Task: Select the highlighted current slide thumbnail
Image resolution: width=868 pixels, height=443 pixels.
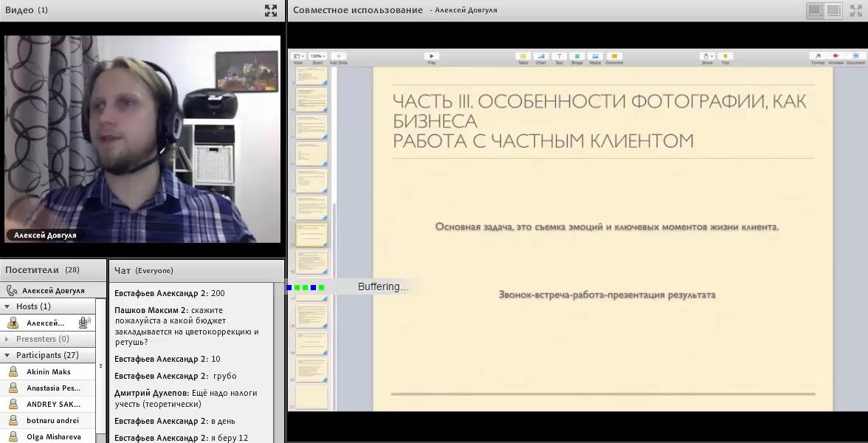Action: tap(311, 235)
